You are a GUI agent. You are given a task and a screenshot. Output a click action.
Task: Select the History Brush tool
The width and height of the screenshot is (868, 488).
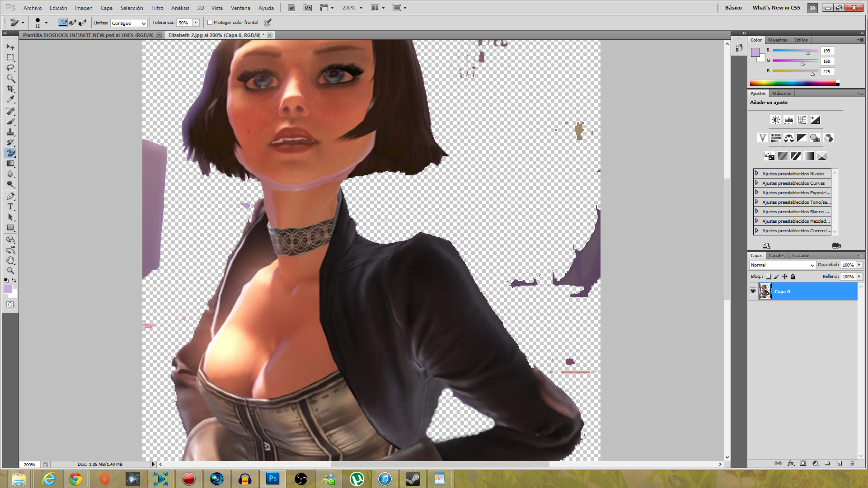pyautogui.click(x=10, y=142)
